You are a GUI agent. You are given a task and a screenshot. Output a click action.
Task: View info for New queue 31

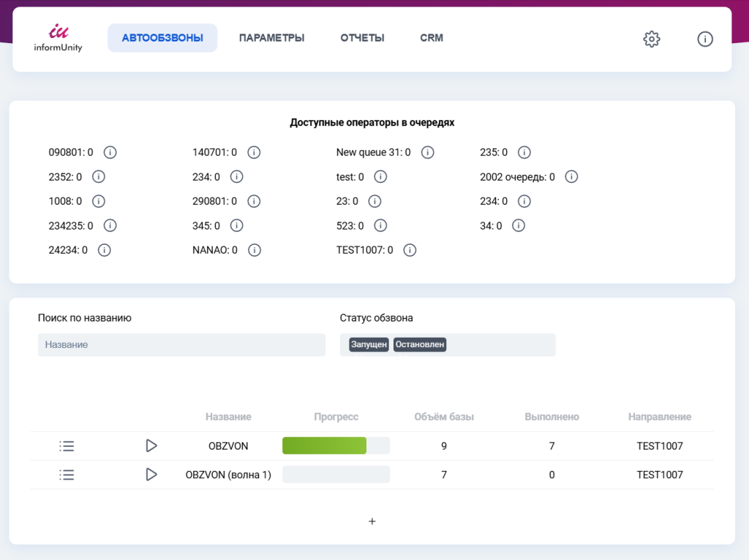(428, 152)
